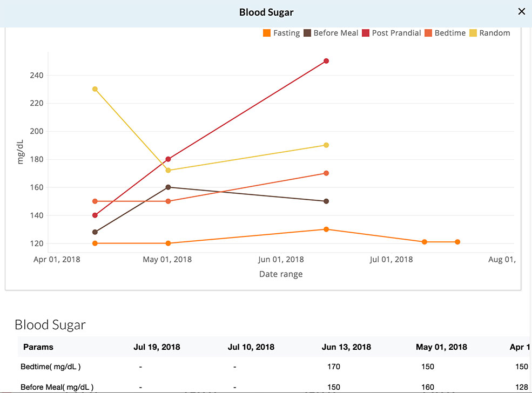Click the May 01, 2018 column header
The width and height of the screenshot is (532, 393).
pyautogui.click(x=441, y=347)
